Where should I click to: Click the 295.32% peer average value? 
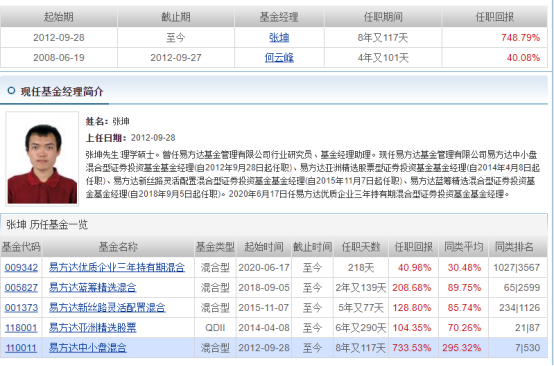[461, 348]
